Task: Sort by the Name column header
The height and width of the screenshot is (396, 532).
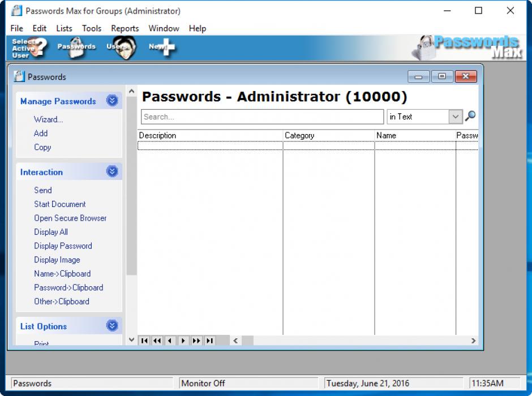Action: pyautogui.click(x=415, y=135)
